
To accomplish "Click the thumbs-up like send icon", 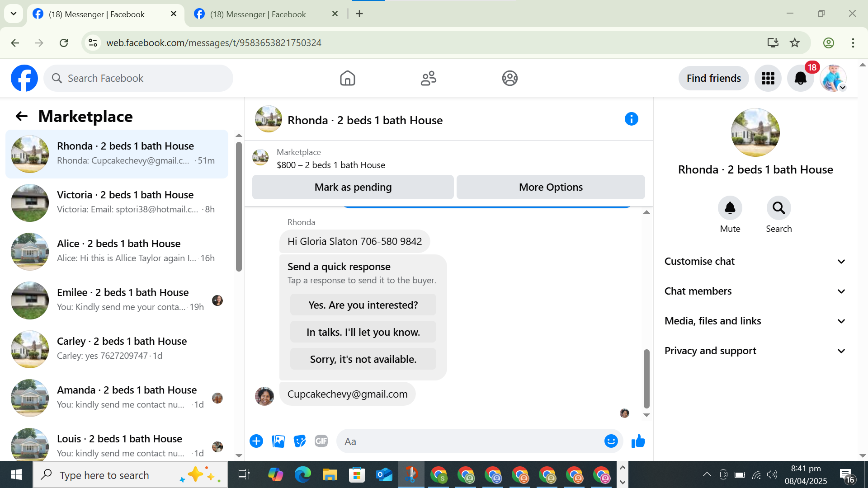I will pos(638,441).
